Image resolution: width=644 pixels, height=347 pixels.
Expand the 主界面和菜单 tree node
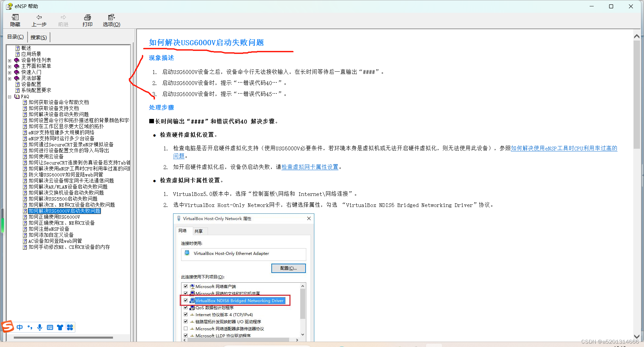(9, 67)
